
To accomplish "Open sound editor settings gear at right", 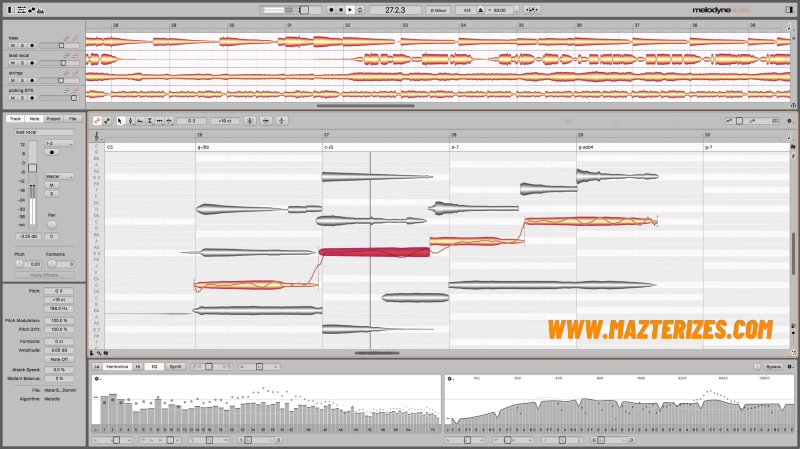I will (790, 366).
